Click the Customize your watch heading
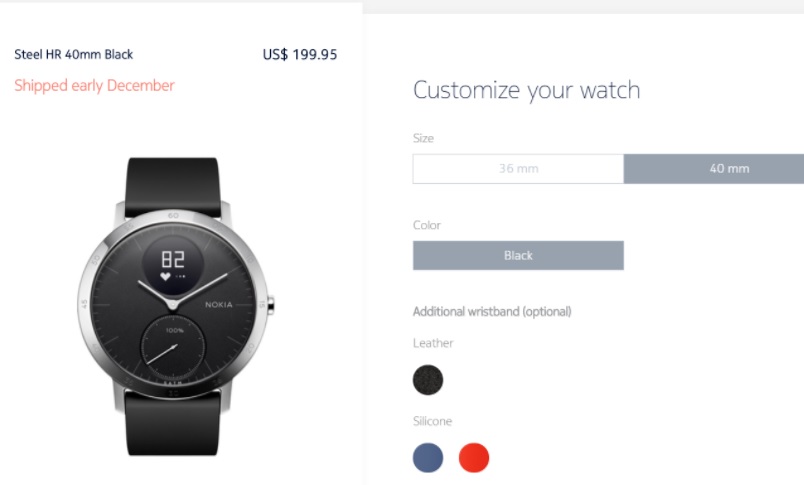The width and height of the screenshot is (804, 485). [x=527, y=90]
